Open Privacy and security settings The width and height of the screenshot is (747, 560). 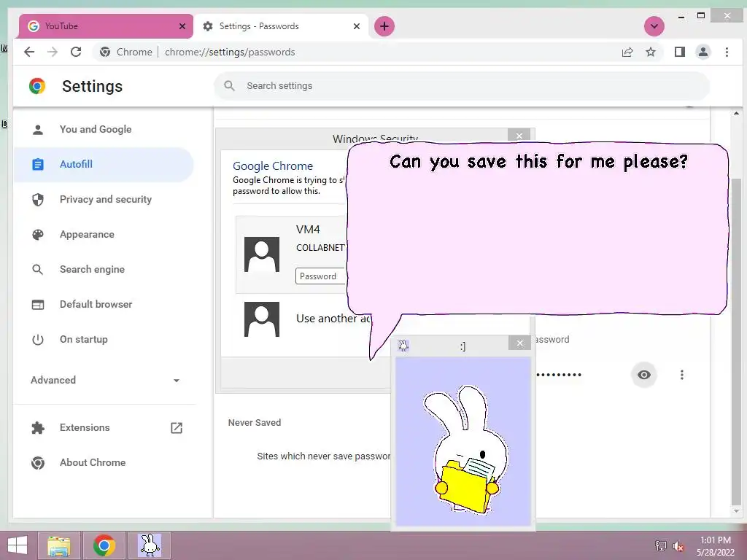(104, 200)
